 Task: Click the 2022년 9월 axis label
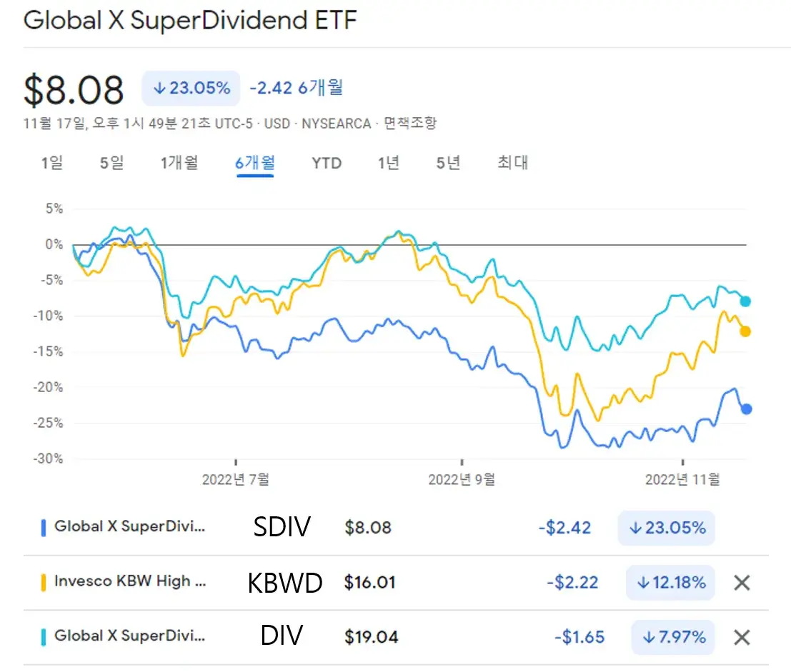pos(462,479)
